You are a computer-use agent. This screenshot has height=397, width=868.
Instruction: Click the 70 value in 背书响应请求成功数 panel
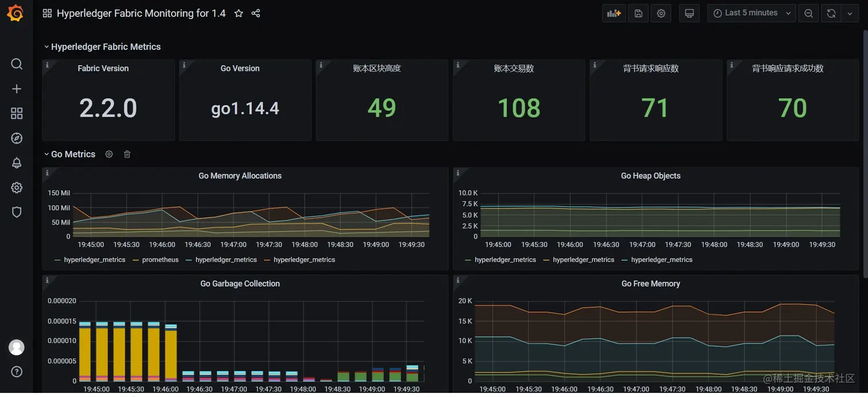pyautogui.click(x=793, y=108)
